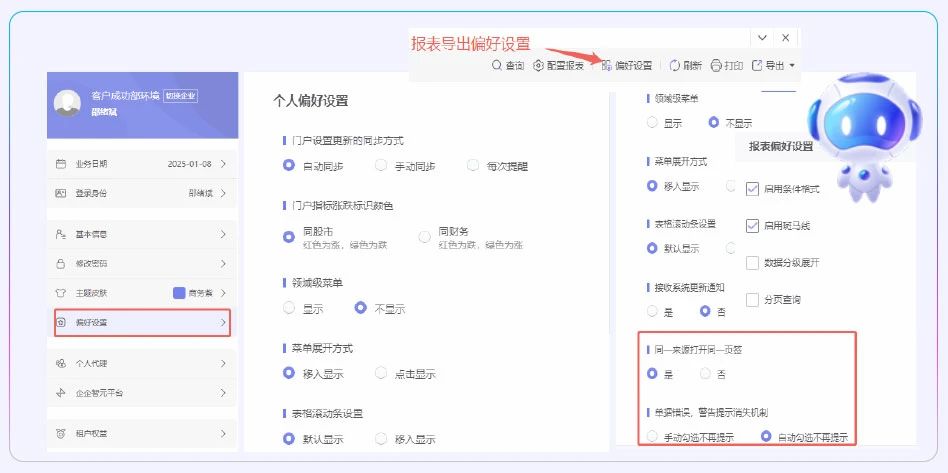
Task: Click the 切换企业 button
Action: click(x=181, y=96)
